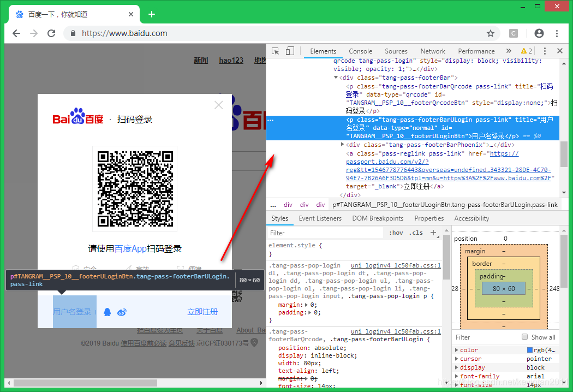The width and height of the screenshot is (573, 392).
Task: View site security lock info
Action: 73,33
